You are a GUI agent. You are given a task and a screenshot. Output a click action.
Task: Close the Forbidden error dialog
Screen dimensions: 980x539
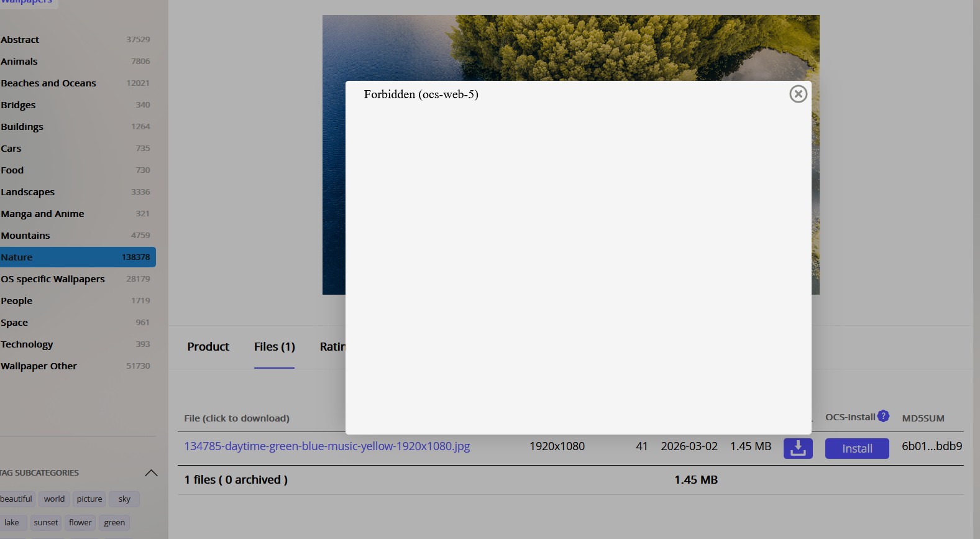798,94
